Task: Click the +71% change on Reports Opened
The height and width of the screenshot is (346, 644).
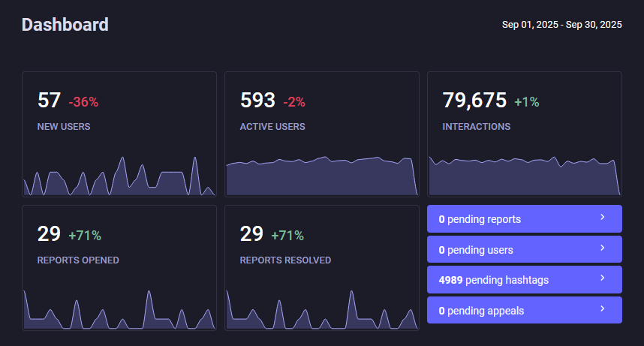Action: pyautogui.click(x=85, y=236)
